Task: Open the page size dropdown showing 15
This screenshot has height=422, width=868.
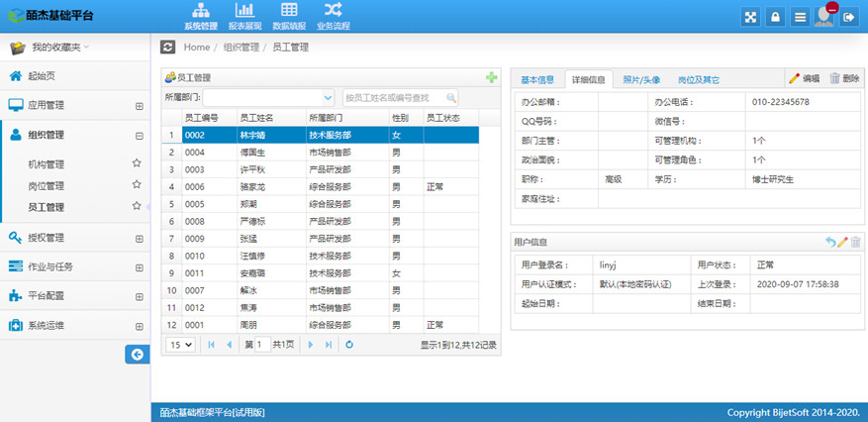Action: [x=180, y=345]
